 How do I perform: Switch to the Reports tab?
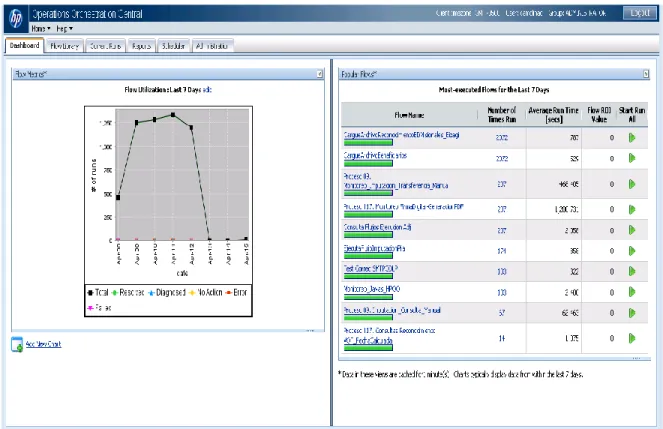coord(141,46)
